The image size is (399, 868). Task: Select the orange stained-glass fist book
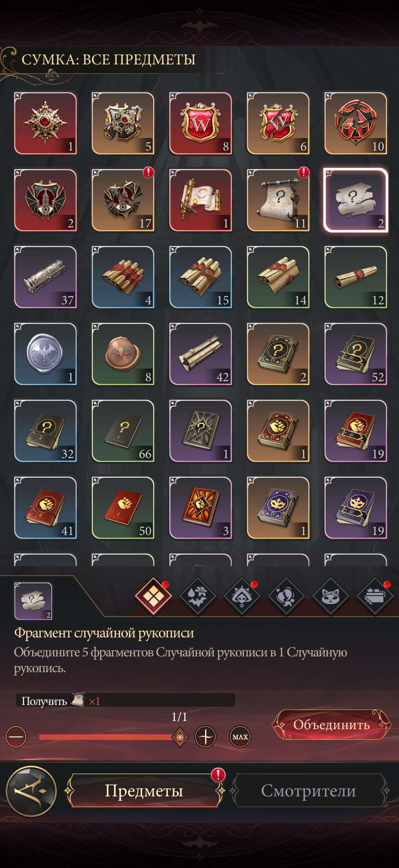(201, 507)
